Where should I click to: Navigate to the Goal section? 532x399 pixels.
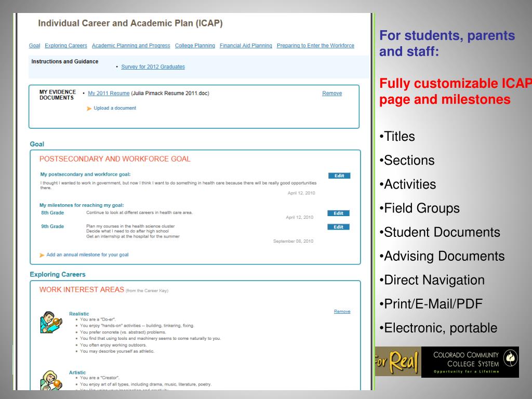pyautogui.click(x=34, y=45)
